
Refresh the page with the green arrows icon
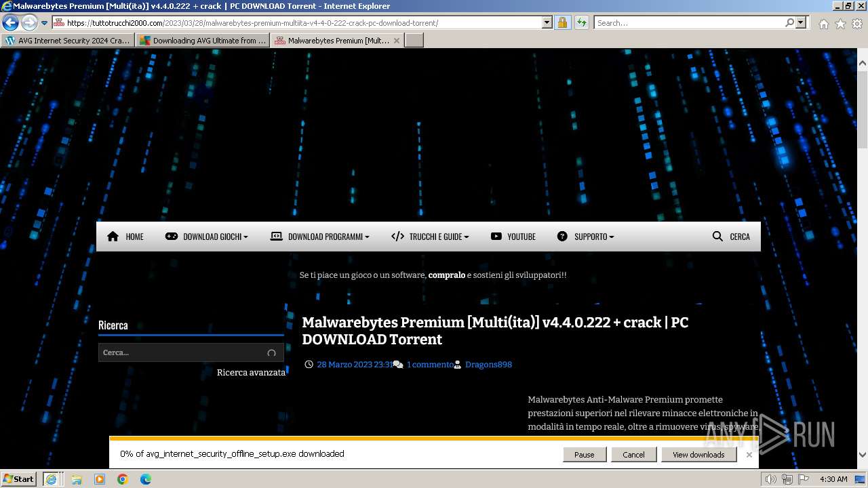point(581,23)
